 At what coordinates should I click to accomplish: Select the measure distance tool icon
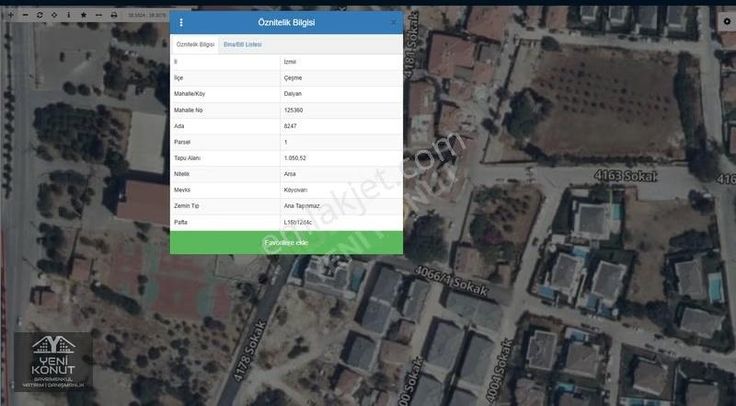click(98, 16)
